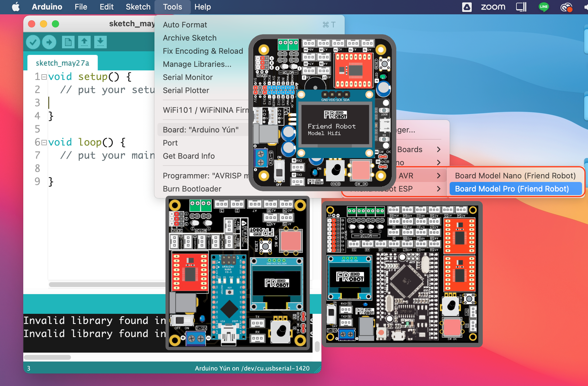Expand the Boards submenu arrow

439,149
